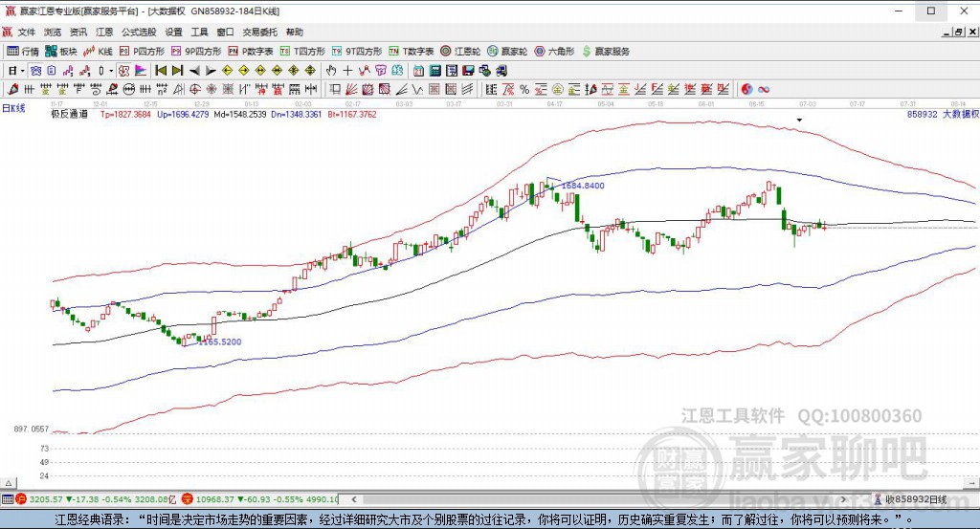The width and height of the screenshot is (980, 529).
Task: Open the 9P四方形 tool
Action: (196, 52)
